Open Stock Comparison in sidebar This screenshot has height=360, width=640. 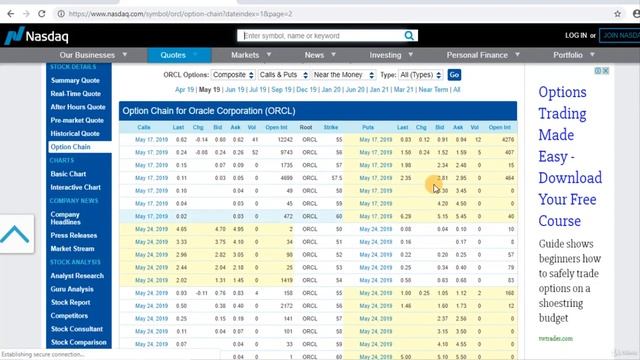[79, 342]
